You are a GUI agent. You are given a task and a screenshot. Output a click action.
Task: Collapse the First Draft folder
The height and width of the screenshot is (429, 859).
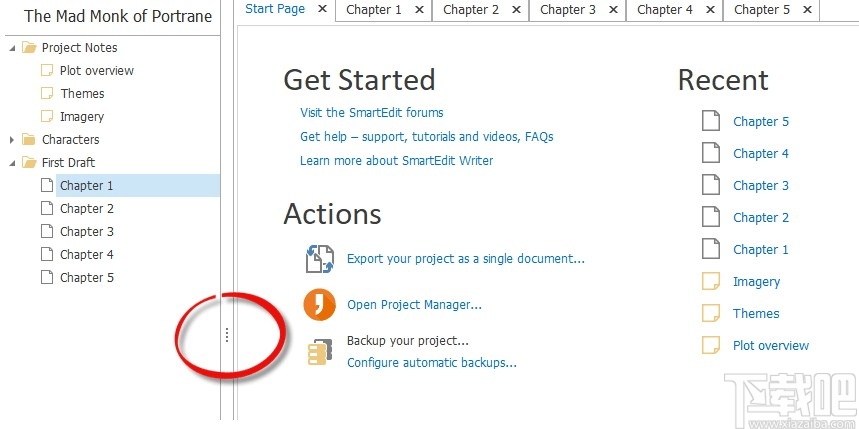tap(12, 163)
